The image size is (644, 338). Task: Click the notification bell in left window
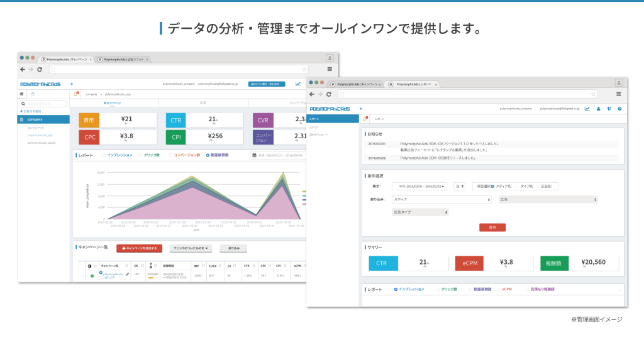coord(75,94)
